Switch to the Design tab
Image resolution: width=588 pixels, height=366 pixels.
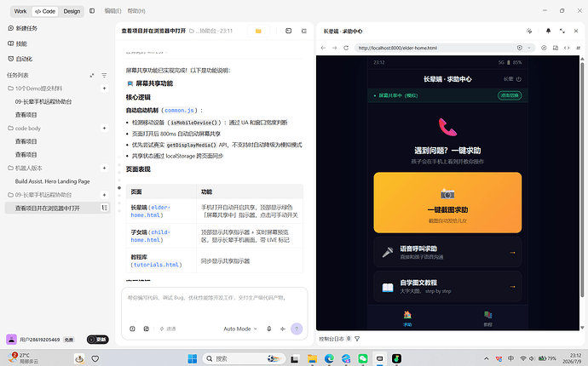pyautogui.click(x=72, y=11)
